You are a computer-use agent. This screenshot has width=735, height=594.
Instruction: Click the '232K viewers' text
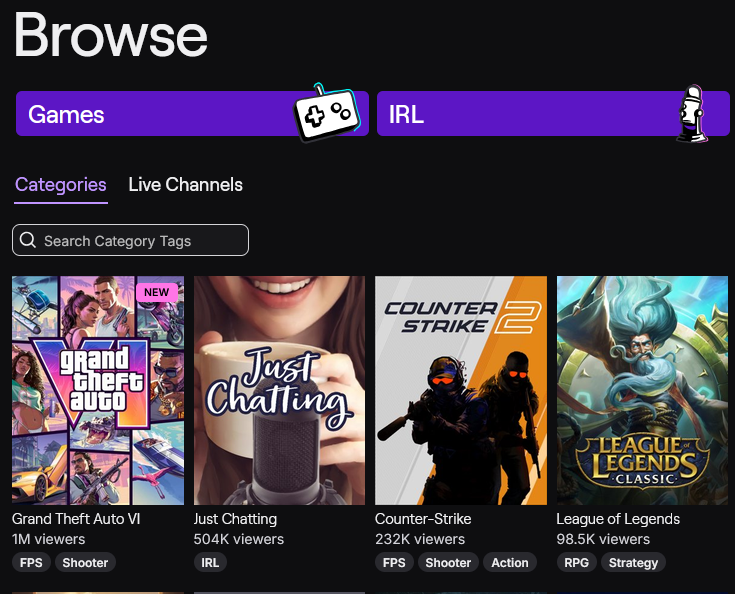[x=420, y=539]
